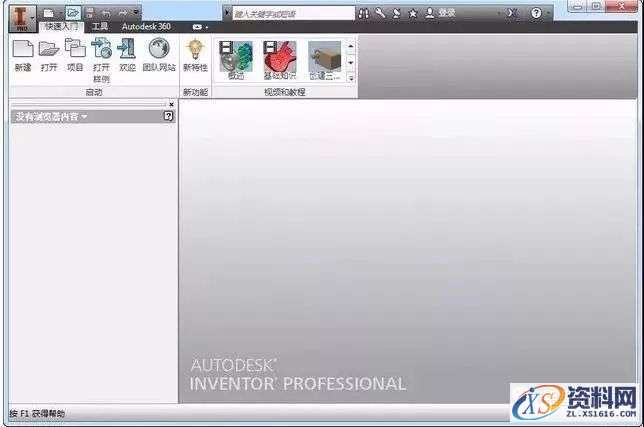644x427 pixels.
Task: Click the 启动 panel label
Action: (94, 92)
